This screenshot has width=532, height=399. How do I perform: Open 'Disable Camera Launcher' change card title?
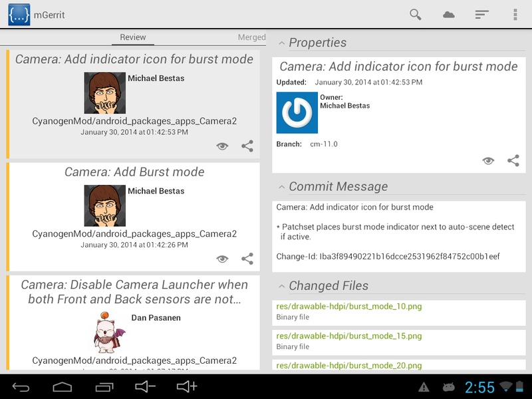tap(135, 292)
